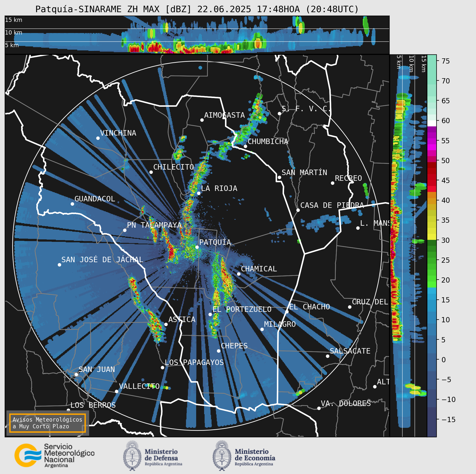Click the PN TALAMPAYA label
The height and width of the screenshot is (474, 476).
(154, 225)
